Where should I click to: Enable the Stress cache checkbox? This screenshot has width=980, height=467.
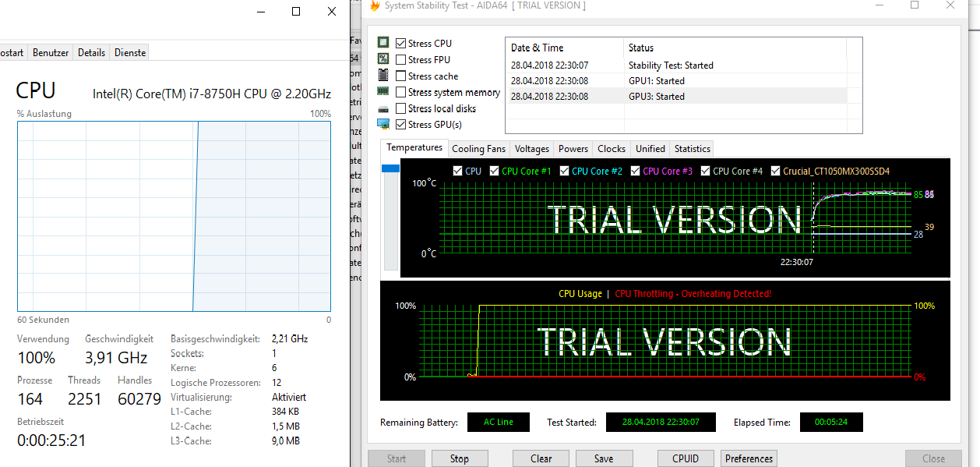click(x=400, y=76)
